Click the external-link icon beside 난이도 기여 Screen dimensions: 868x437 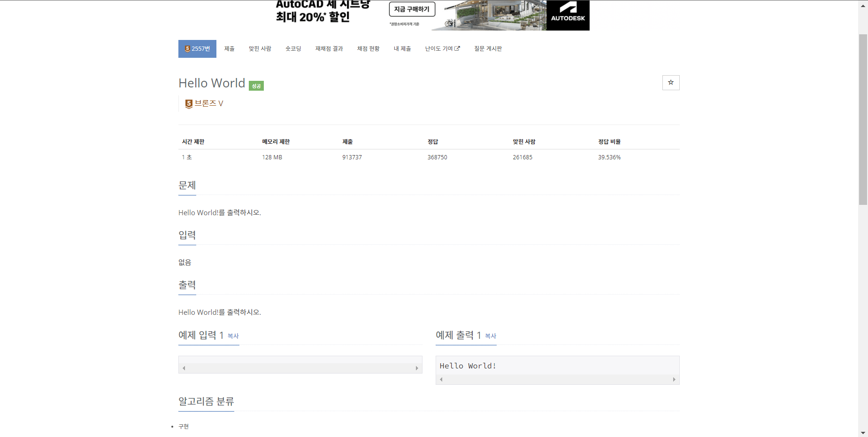pos(458,48)
